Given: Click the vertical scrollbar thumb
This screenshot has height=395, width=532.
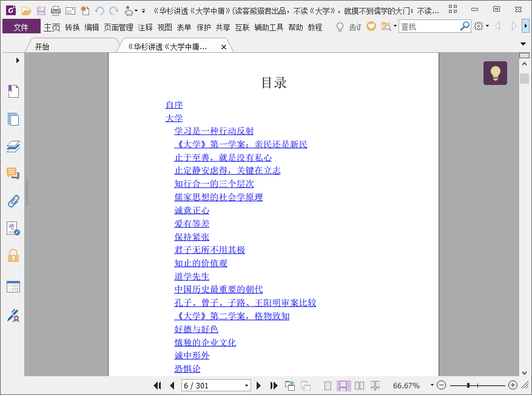Looking at the screenshot, I should pos(524,78).
